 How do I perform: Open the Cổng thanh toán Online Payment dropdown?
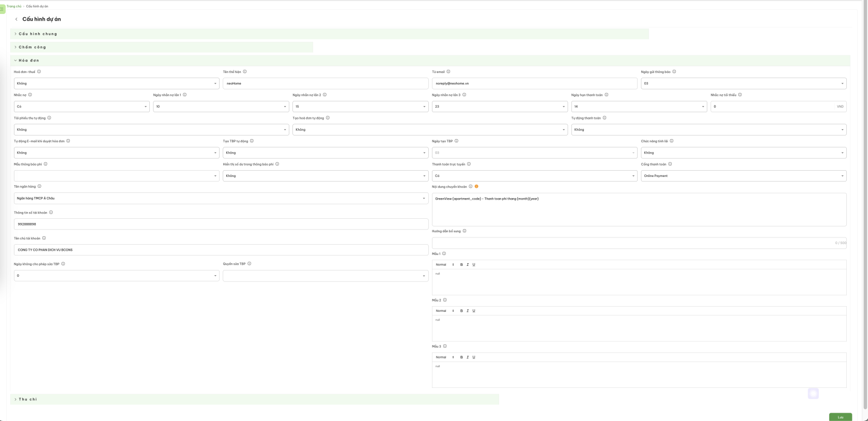(x=743, y=176)
